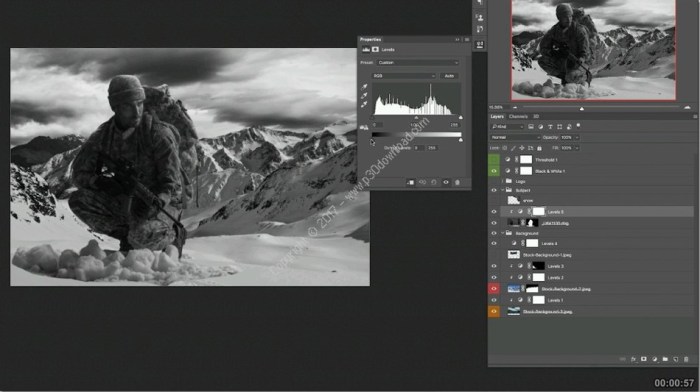The image size is (700, 392).
Task: Open the blend mode dropdown showing Normal
Action: 515,138
